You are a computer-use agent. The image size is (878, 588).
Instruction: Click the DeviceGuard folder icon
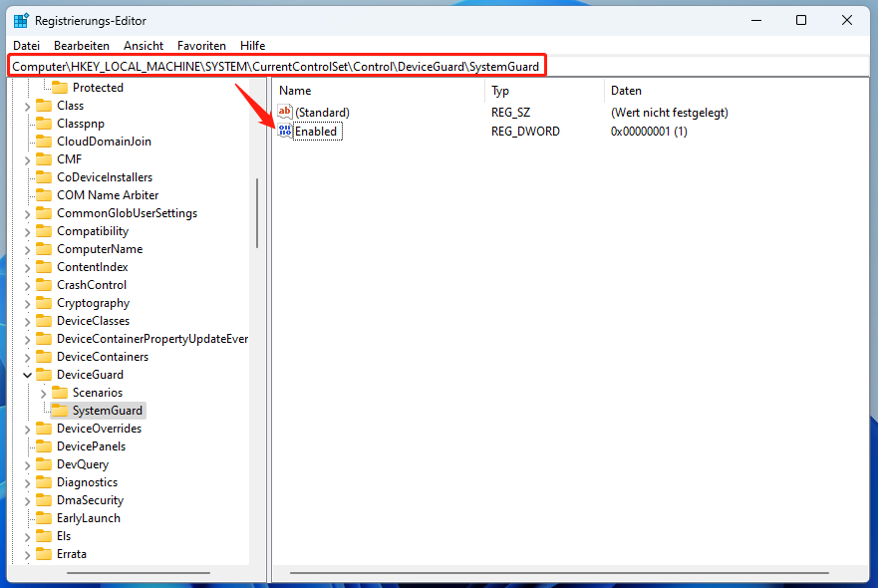44,374
